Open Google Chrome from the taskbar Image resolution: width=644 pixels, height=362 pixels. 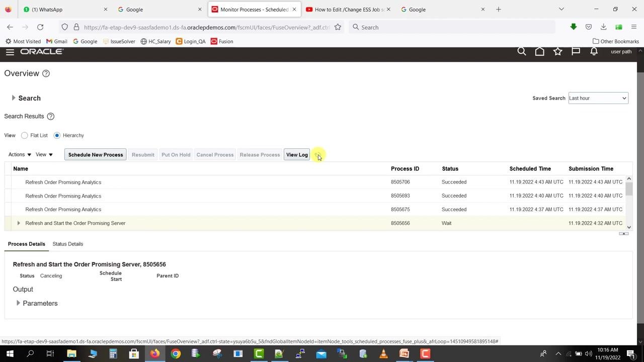[176, 354]
